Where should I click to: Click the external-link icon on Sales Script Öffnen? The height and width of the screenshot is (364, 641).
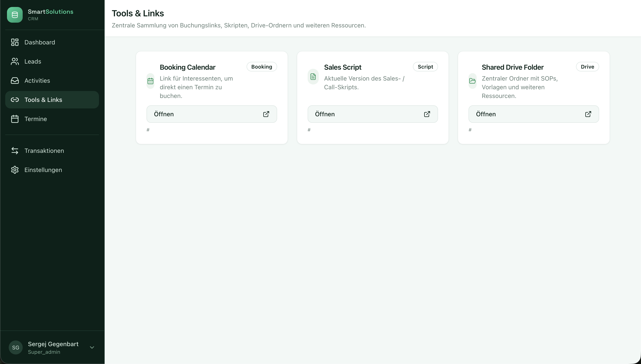tap(427, 114)
